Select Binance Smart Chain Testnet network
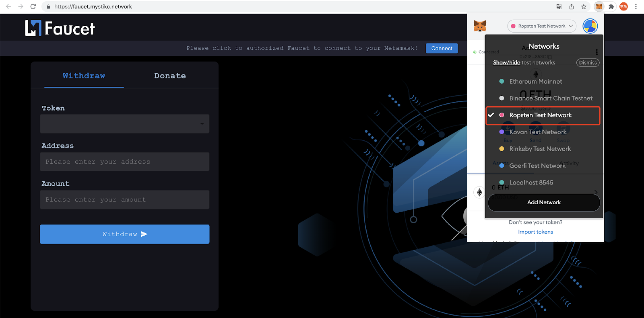This screenshot has width=644, height=318. 544,98
